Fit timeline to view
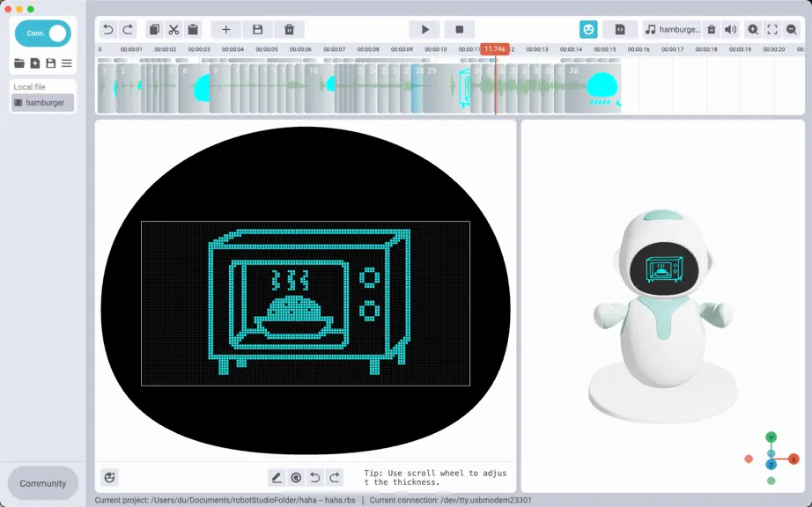 772,30
